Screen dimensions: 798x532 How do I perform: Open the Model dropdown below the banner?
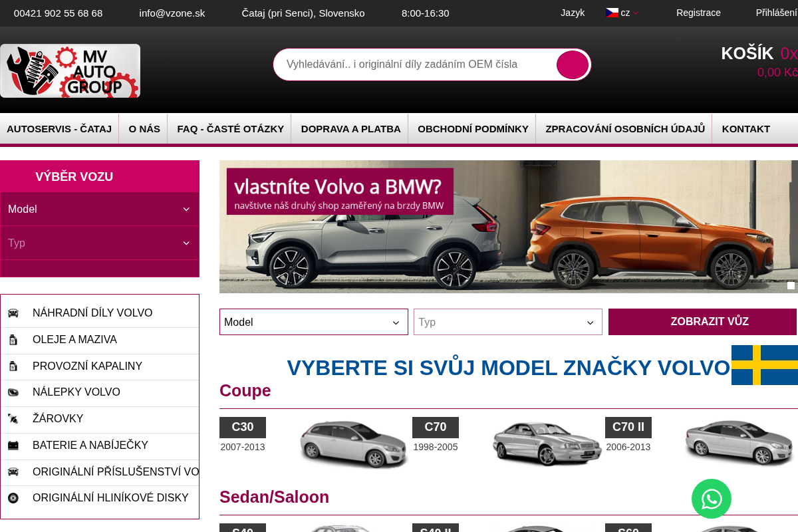click(314, 322)
